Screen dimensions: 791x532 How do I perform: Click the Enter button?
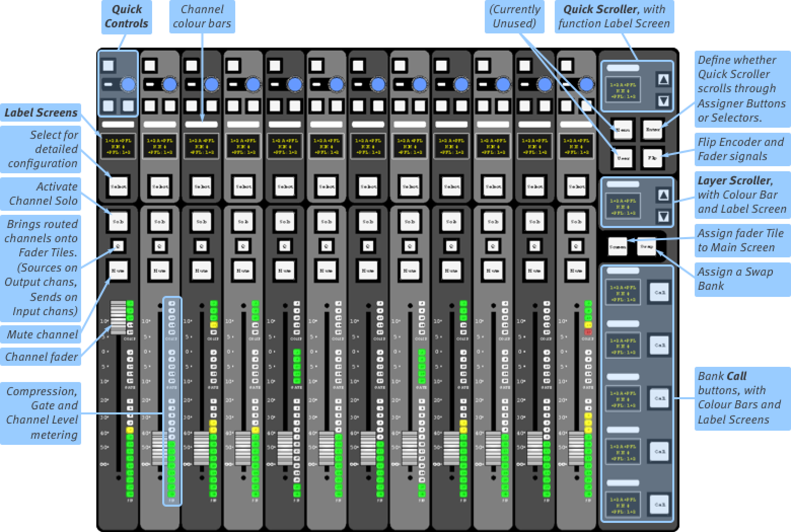pyautogui.click(x=653, y=130)
